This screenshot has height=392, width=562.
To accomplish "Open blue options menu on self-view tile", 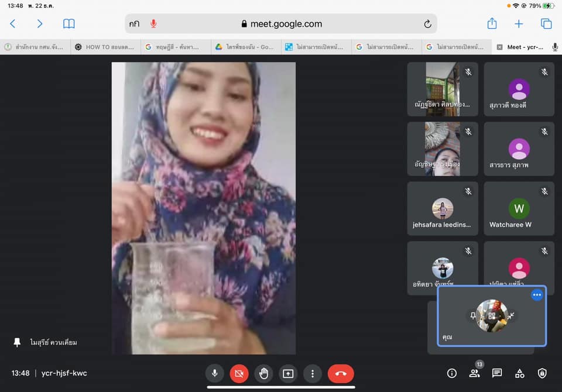I will coord(536,295).
